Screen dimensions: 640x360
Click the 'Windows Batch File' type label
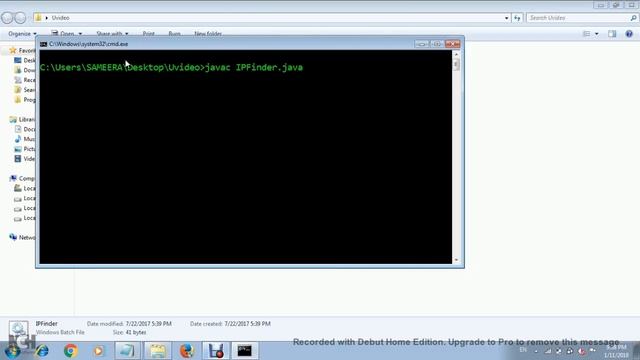coord(60,333)
